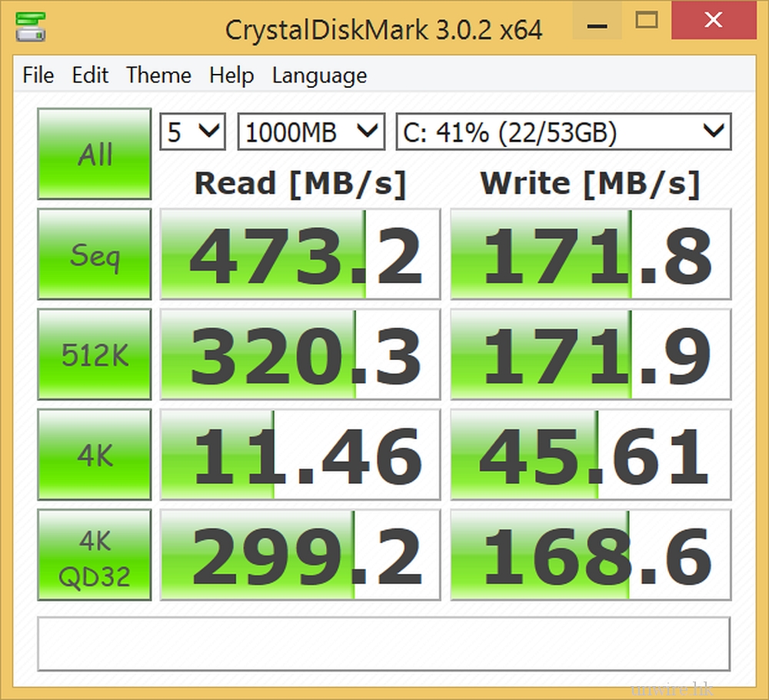Launch the 4K QD32 test
This screenshot has width=769, height=700.
95,555
